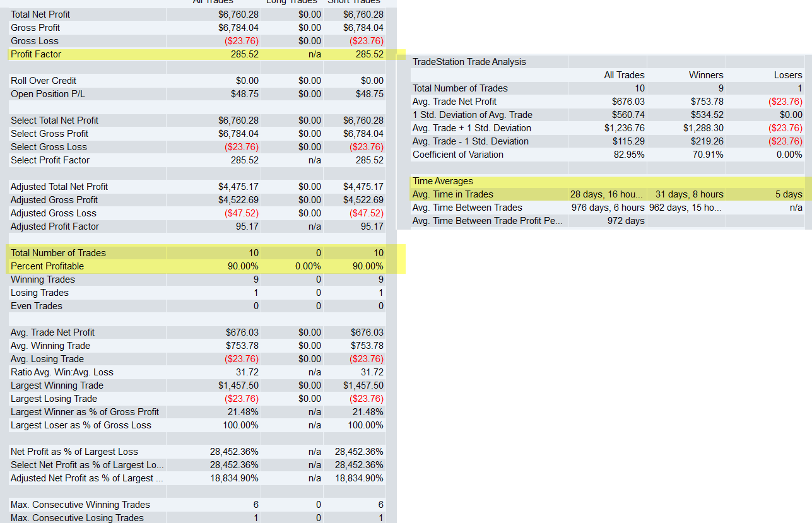Select the Even Trades row label
The height and width of the screenshot is (523, 812).
[x=37, y=306]
